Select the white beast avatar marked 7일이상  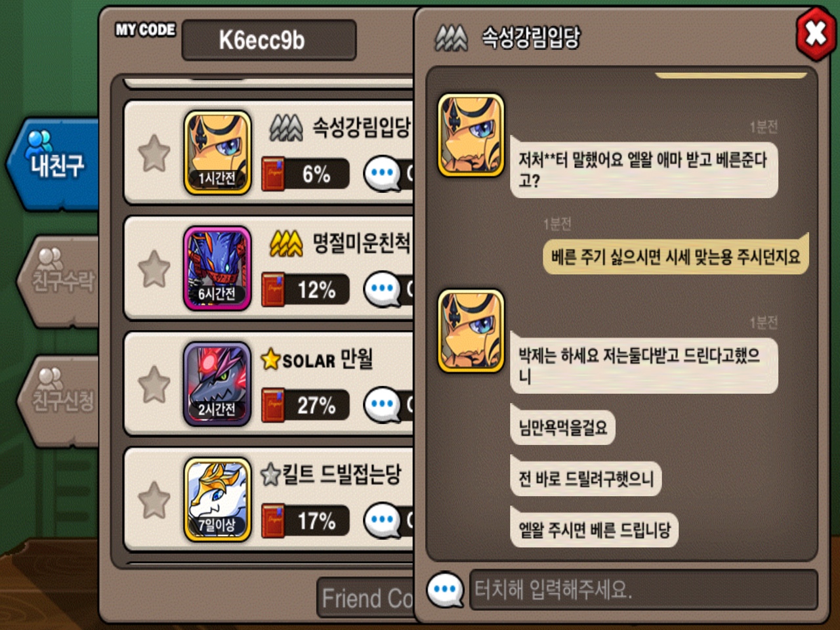pos(217,499)
